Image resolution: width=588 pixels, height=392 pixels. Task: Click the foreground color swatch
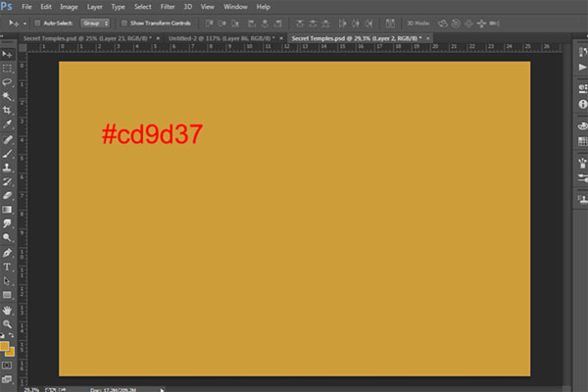(5, 345)
